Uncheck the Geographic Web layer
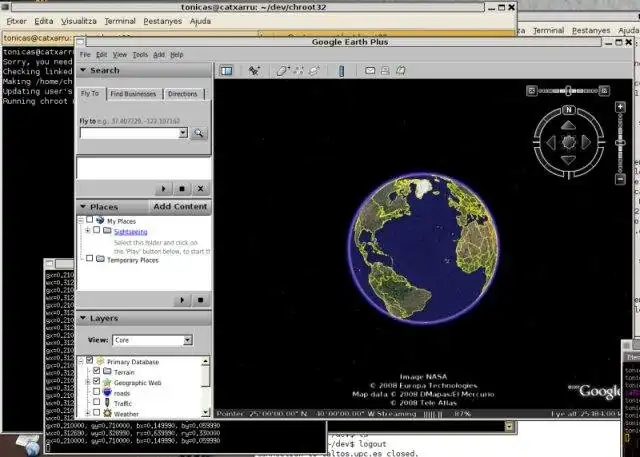The image size is (640, 457). [x=97, y=382]
